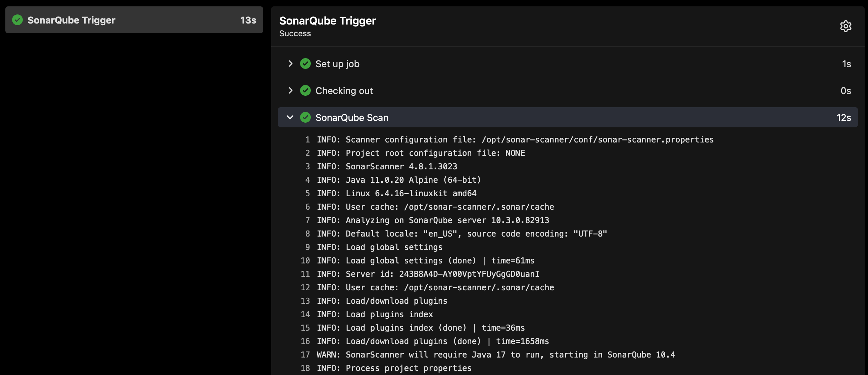Image resolution: width=868 pixels, height=375 pixels.
Task: Click the Set up job success checkmark
Action: (x=305, y=64)
